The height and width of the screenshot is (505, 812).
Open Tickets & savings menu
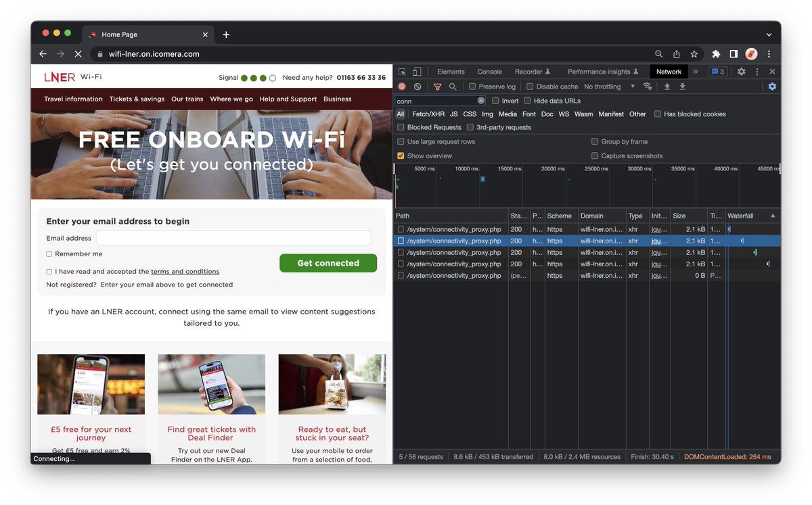click(137, 99)
